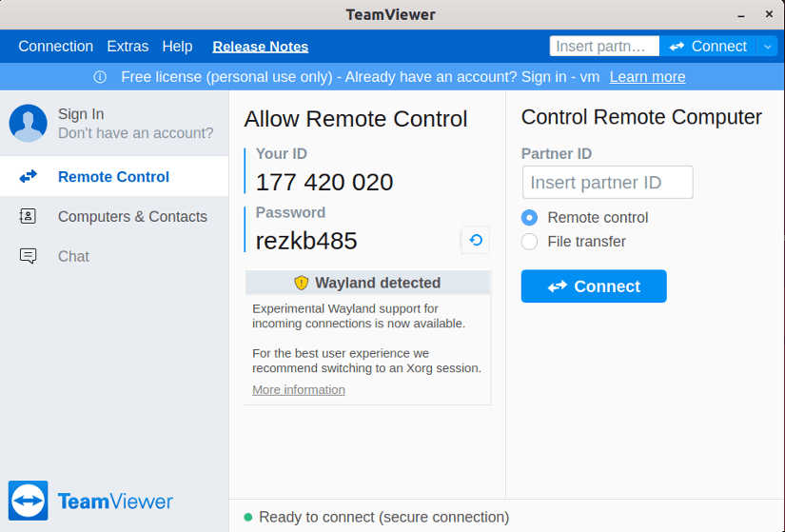785x532 pixels.
Task: Select the Remote control radio option
Action: click(529, 217)
